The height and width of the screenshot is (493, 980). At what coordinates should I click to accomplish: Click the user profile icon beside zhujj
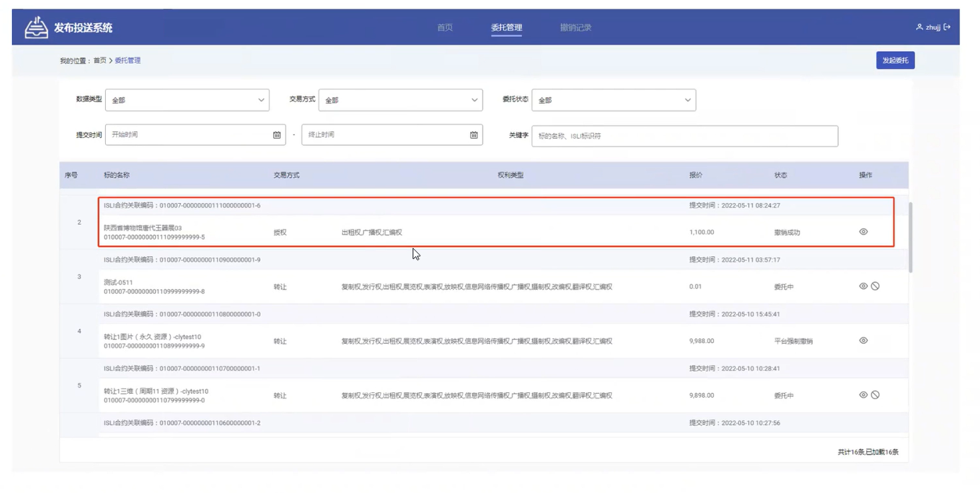tap(919, 27)
